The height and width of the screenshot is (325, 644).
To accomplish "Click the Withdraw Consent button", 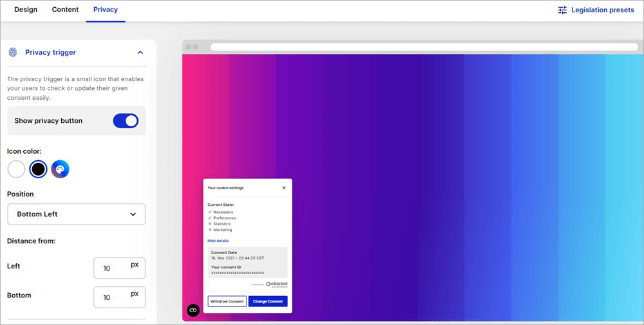I will [x=227, y=301].
